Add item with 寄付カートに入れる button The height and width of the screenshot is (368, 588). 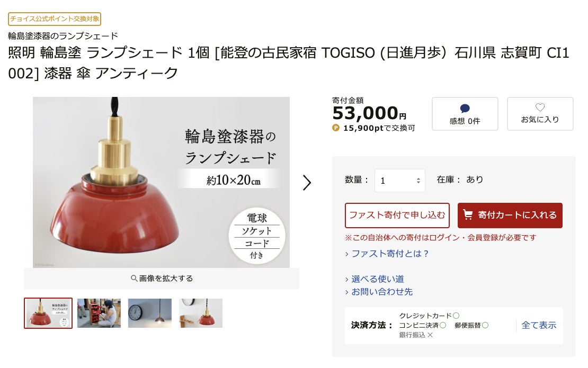point(510,216)
